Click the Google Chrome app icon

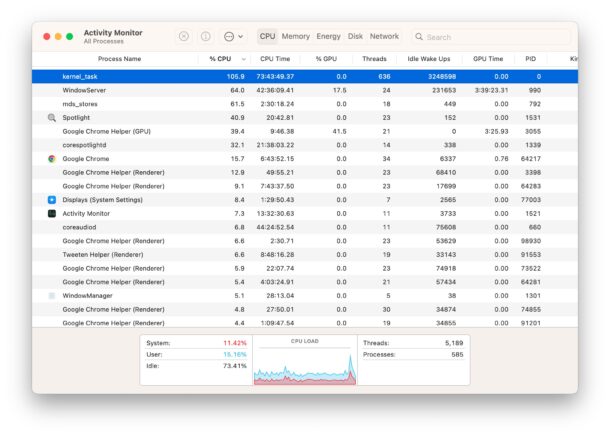(x=52, y=158)
